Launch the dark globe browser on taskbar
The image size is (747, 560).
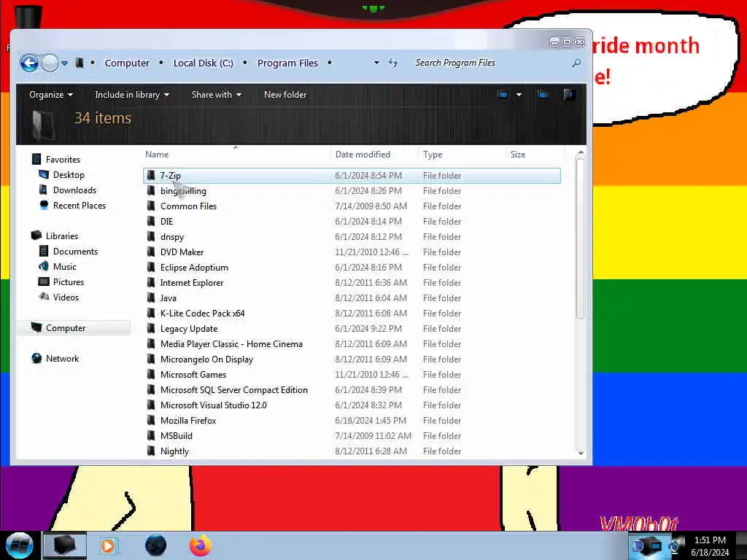(x=156, y=545)
